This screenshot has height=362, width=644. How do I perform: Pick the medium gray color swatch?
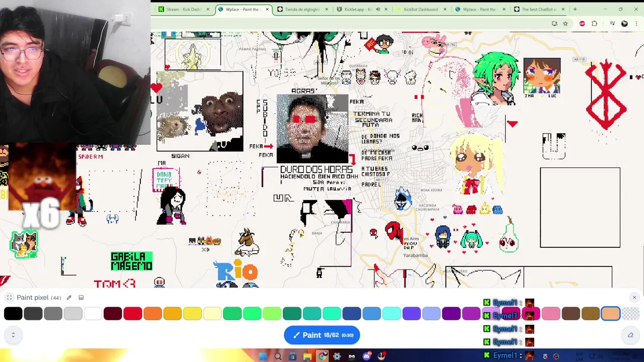click(53, 314)
